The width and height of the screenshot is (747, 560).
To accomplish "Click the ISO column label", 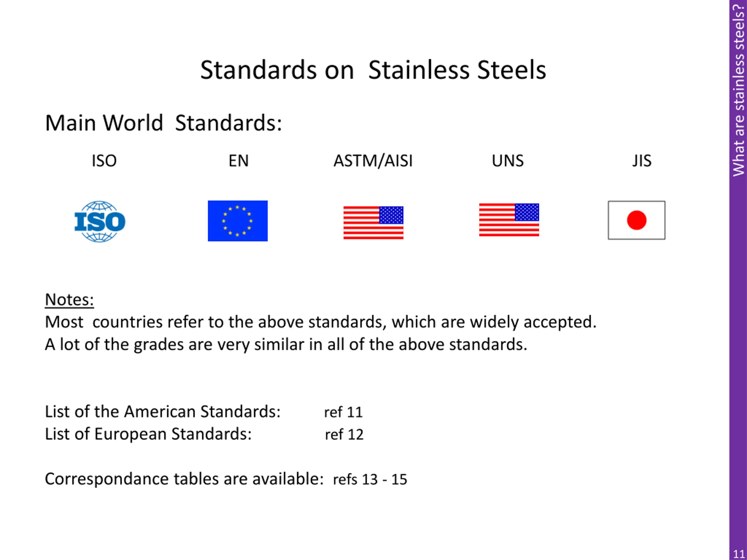I will (104, 161).
